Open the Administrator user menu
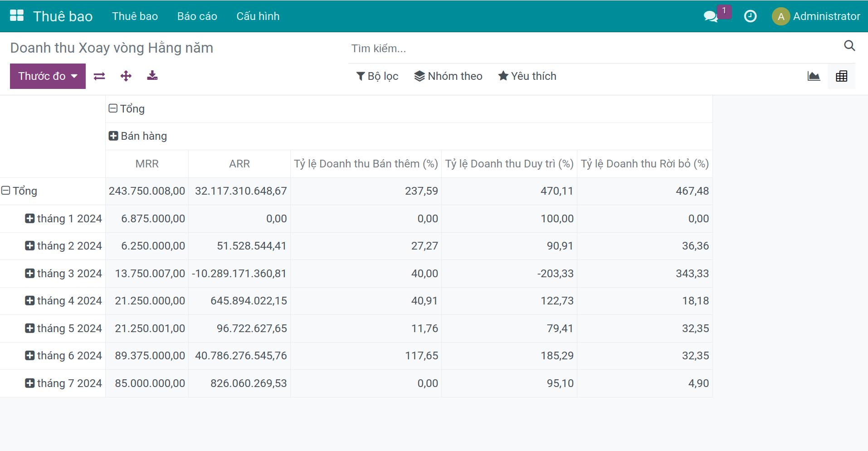The height and width of the screenshot is (451, 868). point(816,16)
